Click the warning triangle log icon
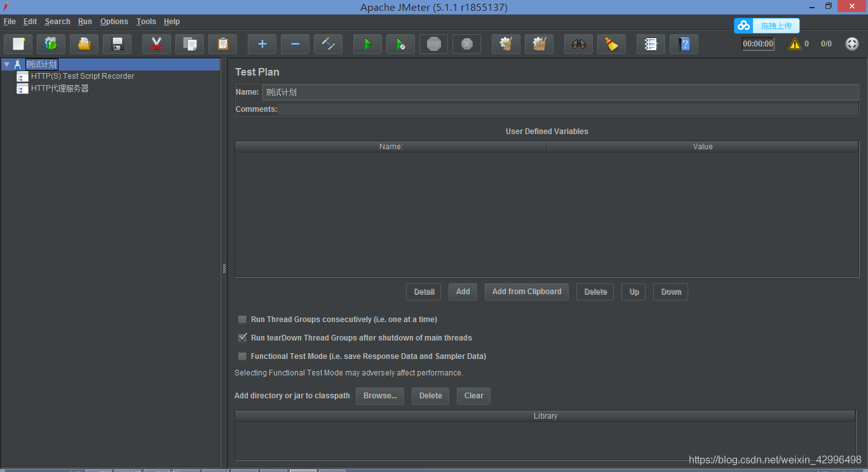This screenshot has width=868, height=472. point(795,44)
